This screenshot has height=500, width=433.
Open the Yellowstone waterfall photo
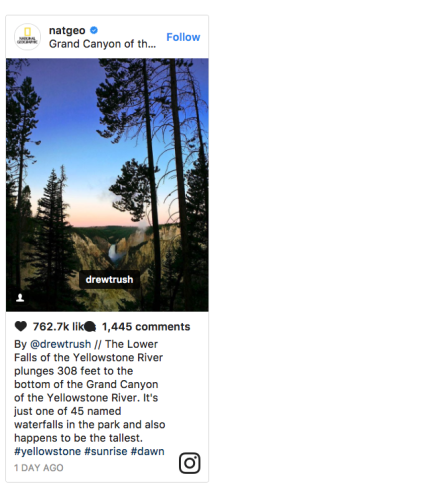point(107,185)
